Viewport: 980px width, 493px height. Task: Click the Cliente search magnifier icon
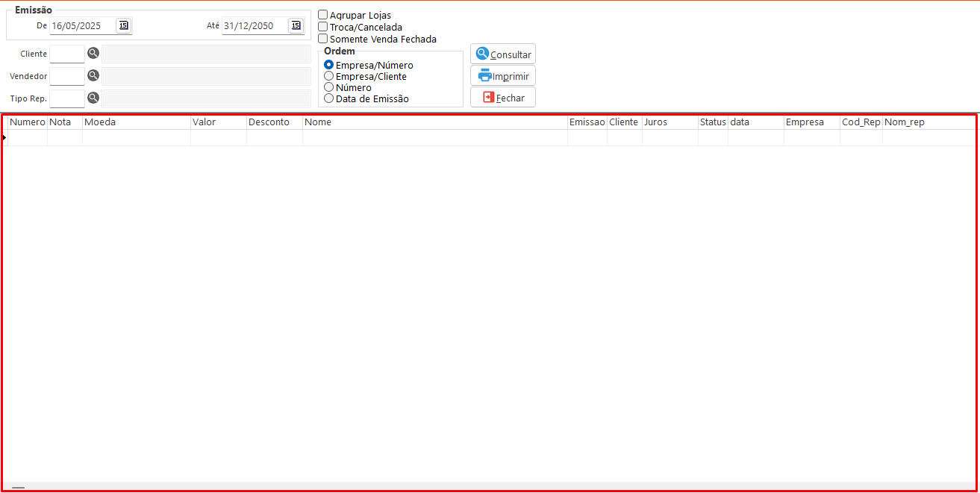click(x=93, y=54)
